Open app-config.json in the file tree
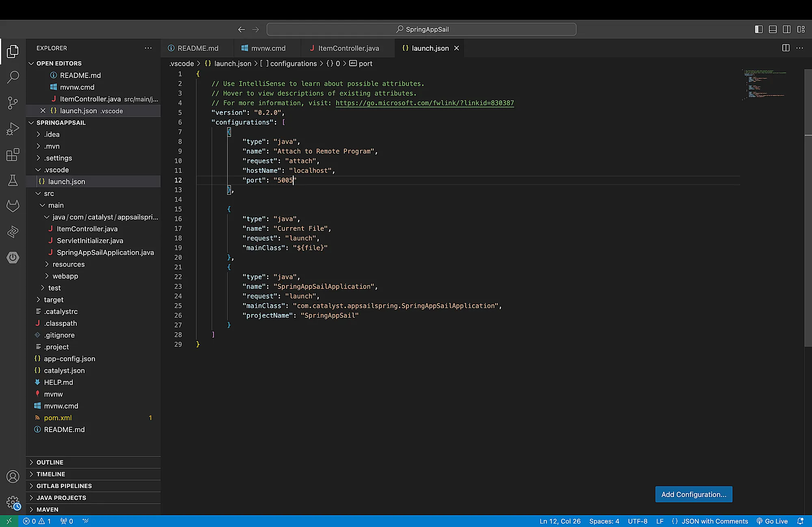The image size is (812, 527). point(93,359)
